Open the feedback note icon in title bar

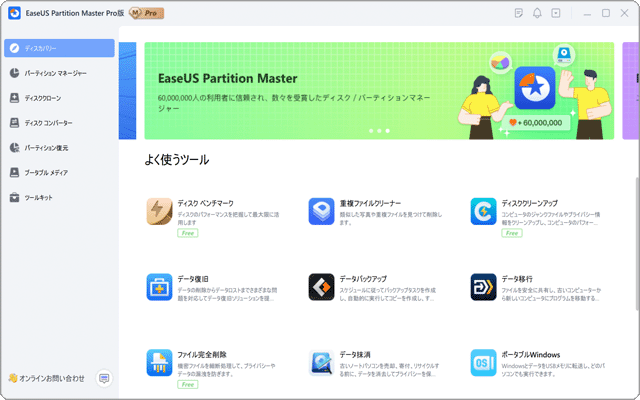tap(518, 14)
